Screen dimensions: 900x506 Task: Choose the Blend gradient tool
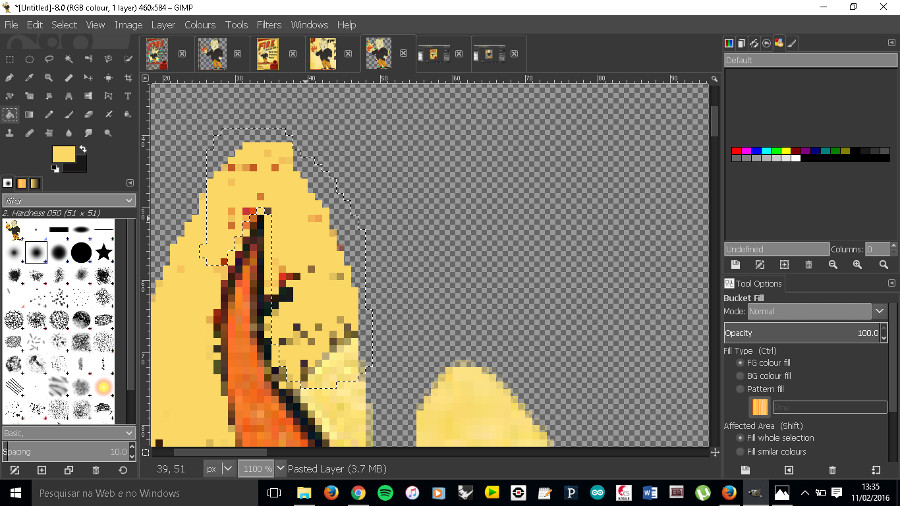tap(29, 114)
